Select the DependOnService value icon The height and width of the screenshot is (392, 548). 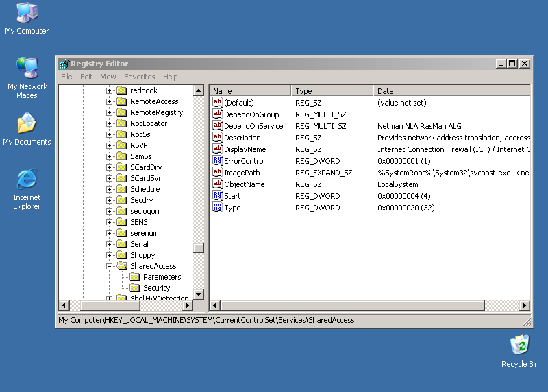[217, 126]
